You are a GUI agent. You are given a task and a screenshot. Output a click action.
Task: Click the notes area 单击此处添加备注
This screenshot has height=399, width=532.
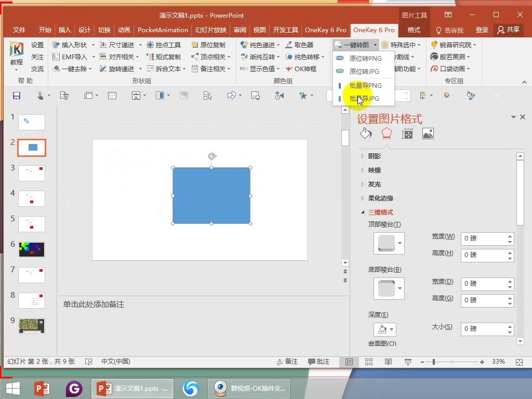(x=94, y=304)
